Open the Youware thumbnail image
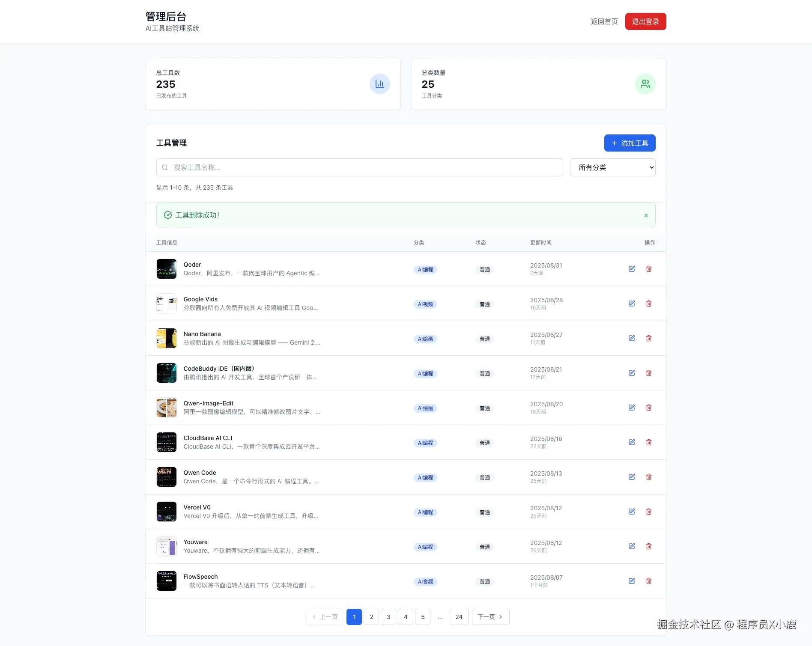This screenshot has height=646, width=812. click(167, 546)
